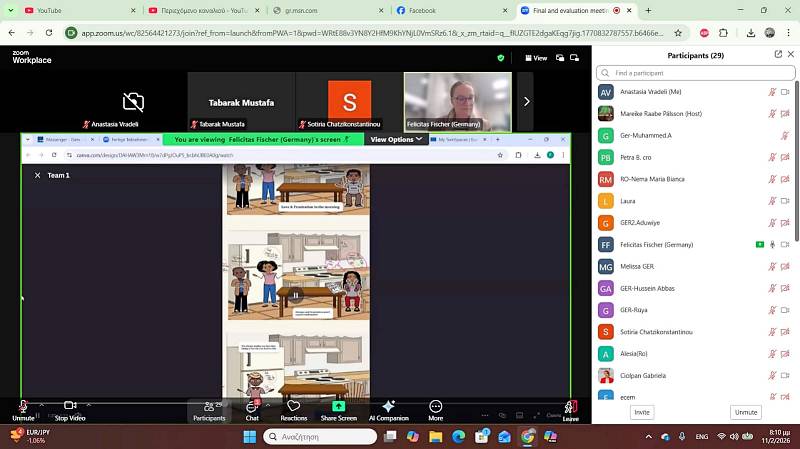This screenshot has width=800, height=449.
Task: Start sharing with Share Screen icon
Action: [x=338, y=408]
